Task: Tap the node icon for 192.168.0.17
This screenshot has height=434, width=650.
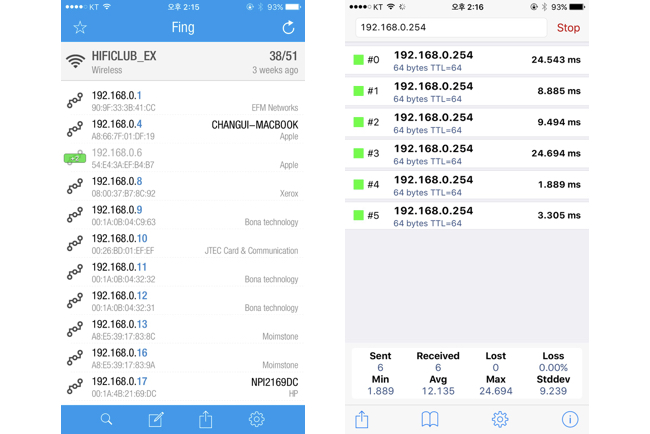Action: pyautogui.click(x=75, y=387)
